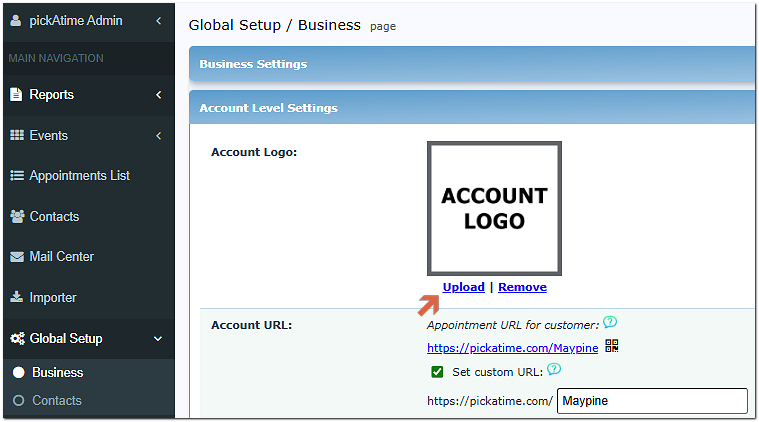Open Contacts in the main navigation
759x422 pixels.
click(54, 216)
